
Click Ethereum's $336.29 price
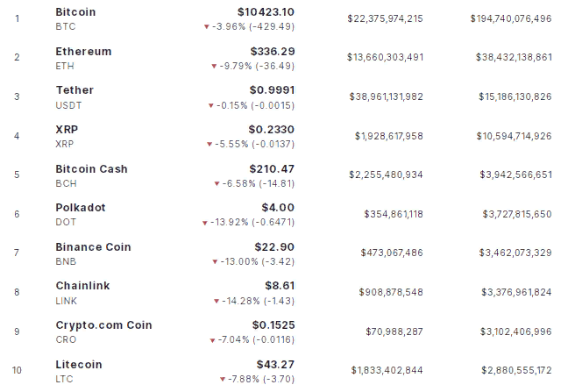(x=272, y=52)
